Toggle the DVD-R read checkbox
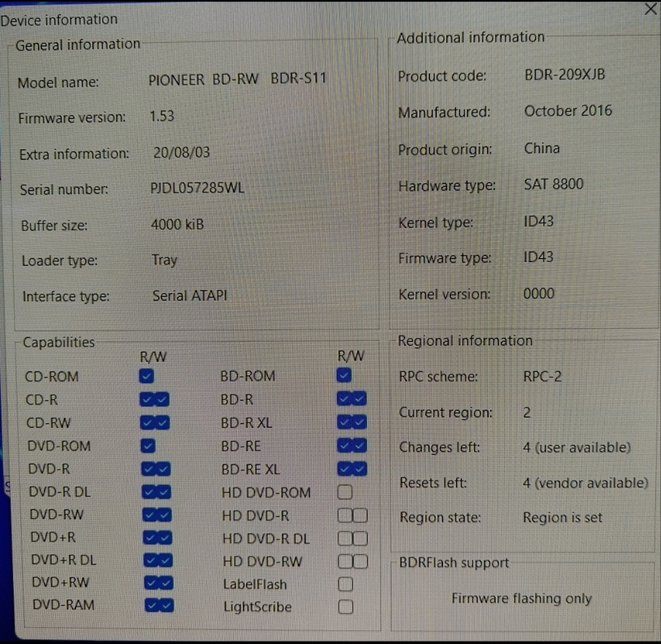The image size is (661, 644). point(149,469)
